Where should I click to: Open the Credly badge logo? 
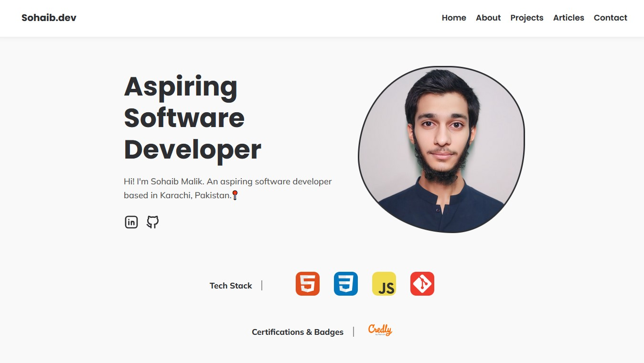tap(380, 330)
